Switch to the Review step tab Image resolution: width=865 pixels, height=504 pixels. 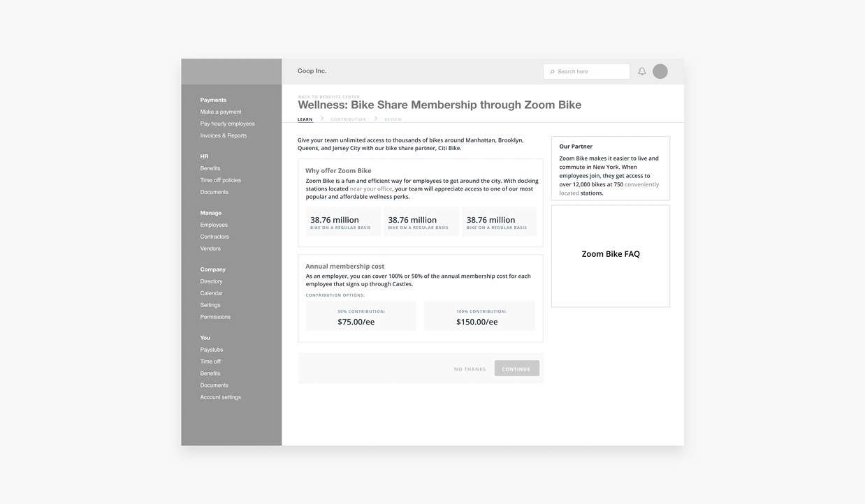(393, 119)
